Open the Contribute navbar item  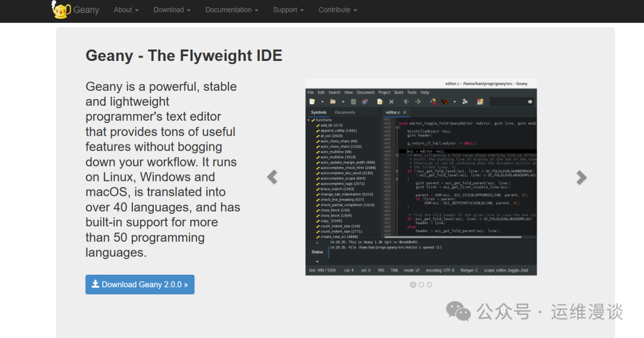pos(338,10)
